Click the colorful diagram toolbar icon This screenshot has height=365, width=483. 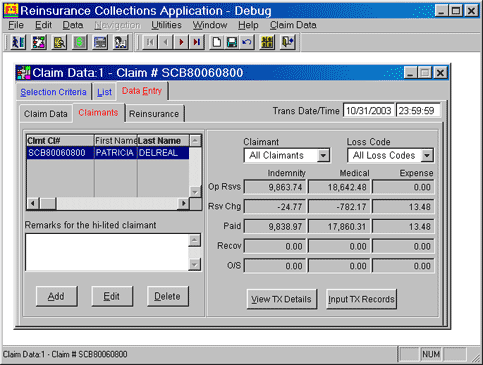point(39,42)
